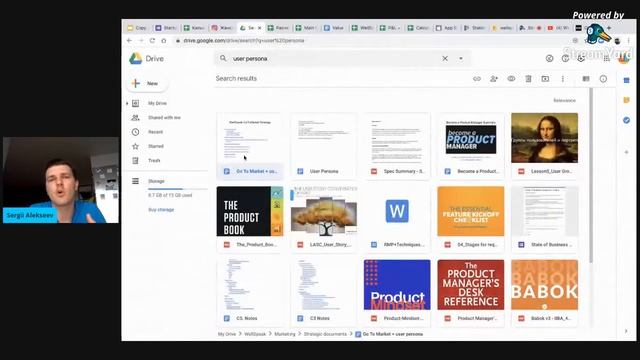Click the New button
The height and width of the screenshot is (360, 640).
pyautogui.click(x=147, y=83)
